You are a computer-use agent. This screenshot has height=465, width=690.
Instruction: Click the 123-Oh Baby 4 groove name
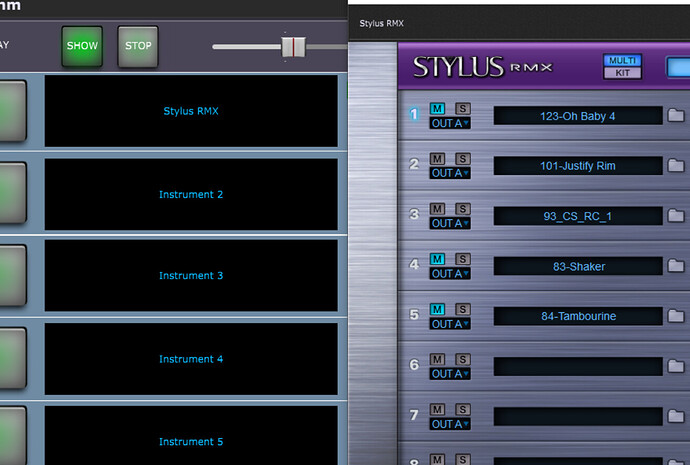tap(578, 116)
